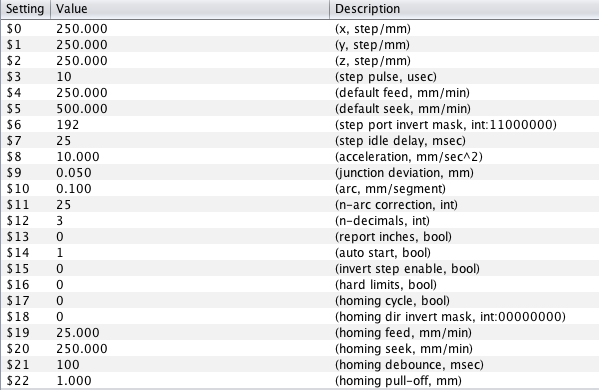This screenshot has width=599, height=390.
Task: Select the step port invert mask row
Action: coord(300,125)
